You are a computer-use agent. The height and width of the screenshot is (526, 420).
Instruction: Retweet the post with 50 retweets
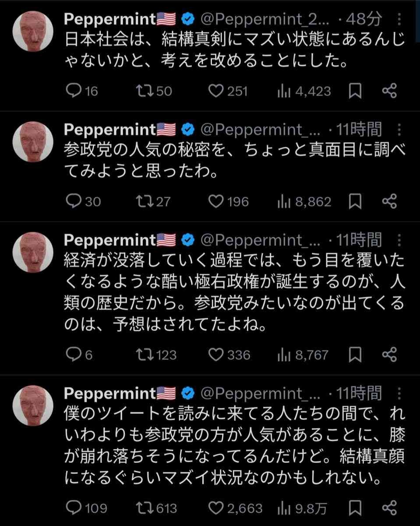(x=143, y=91)
